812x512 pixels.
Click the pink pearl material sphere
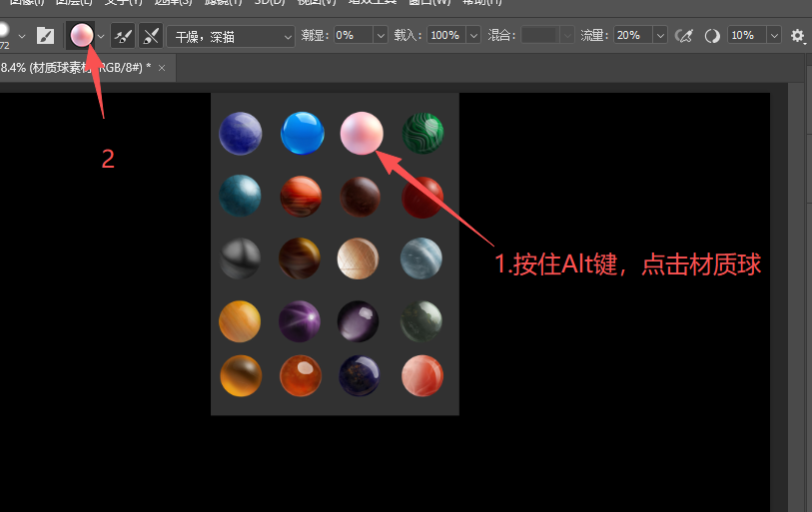point(362,133)
